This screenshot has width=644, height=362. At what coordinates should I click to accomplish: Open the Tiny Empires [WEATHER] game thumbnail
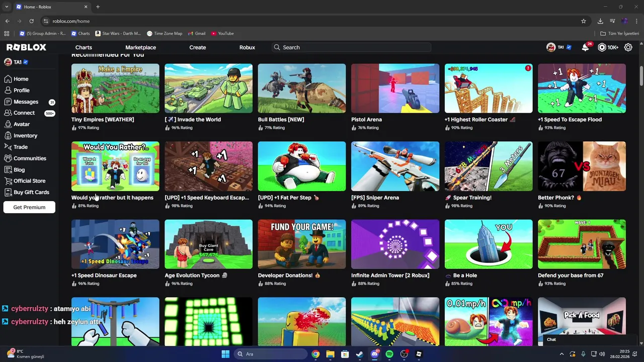pyautogui.click(x=115, y=88)
